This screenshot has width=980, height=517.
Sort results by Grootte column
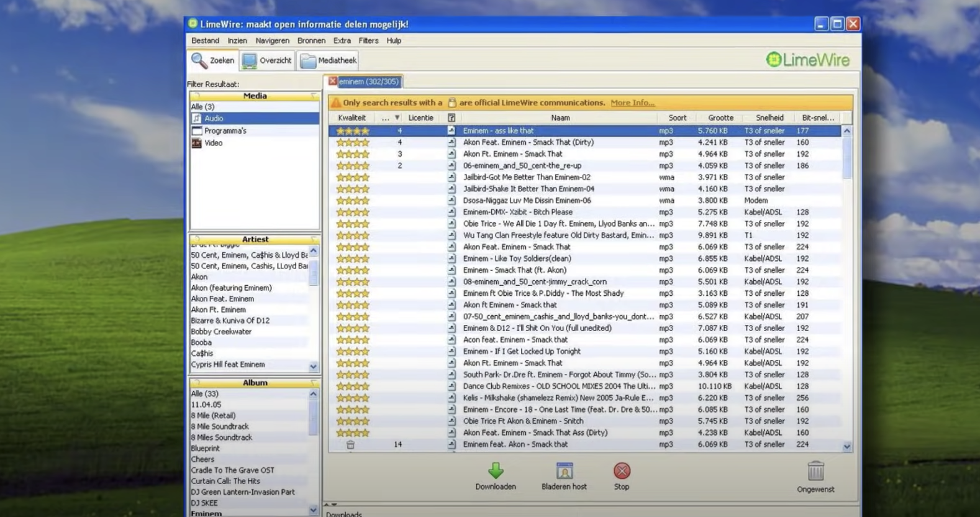pos(720,117)
